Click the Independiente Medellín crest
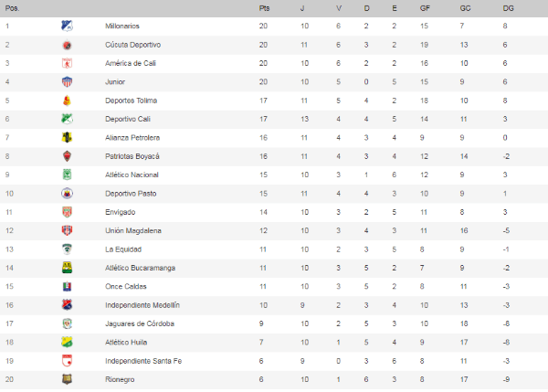This screenshot has width=548, height=392. click(67, 305)
